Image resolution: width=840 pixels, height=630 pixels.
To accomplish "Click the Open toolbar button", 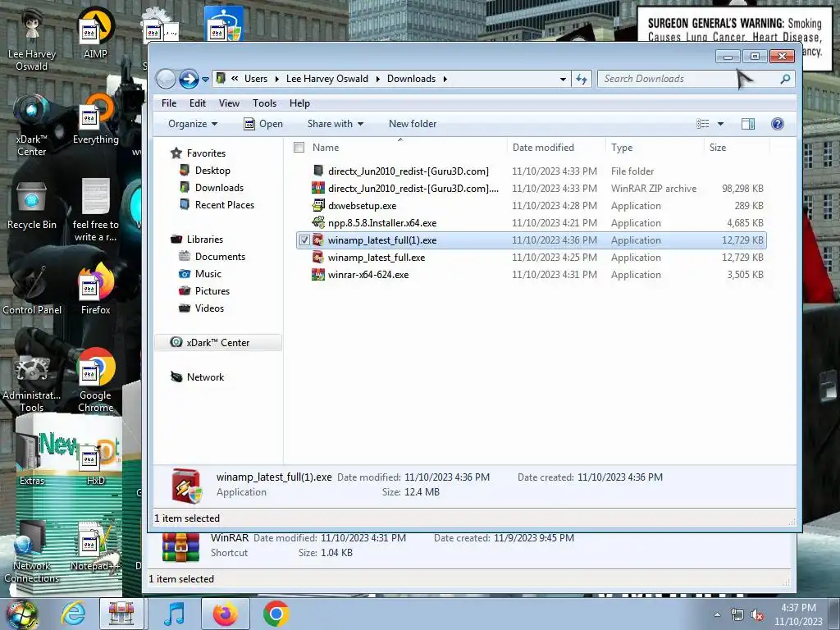I will (263, 124).
